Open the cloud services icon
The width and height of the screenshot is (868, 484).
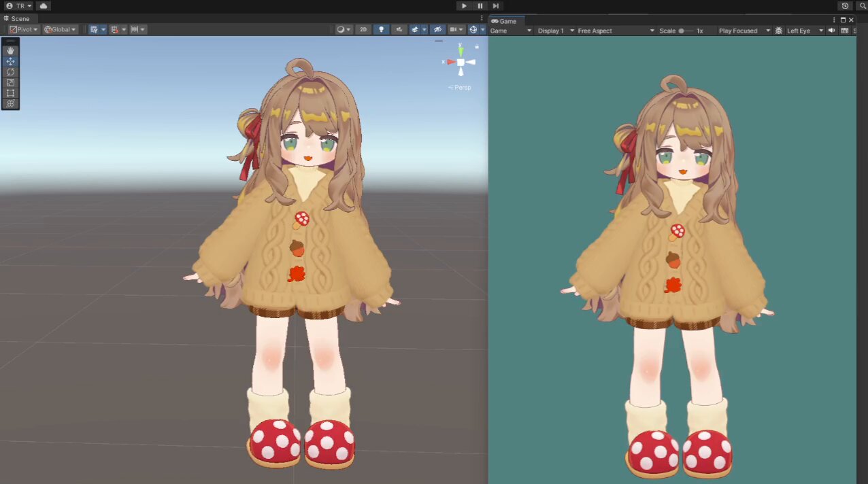tap(44, 5)
